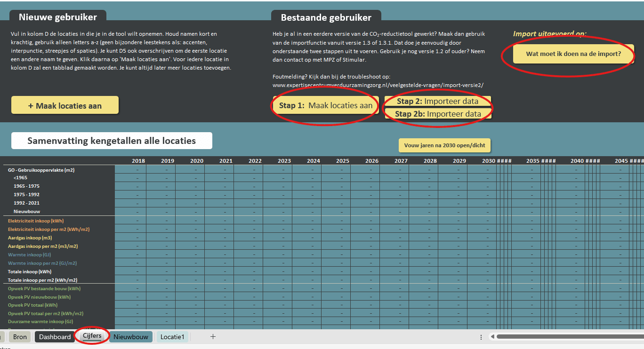
Task: Click the expertisecentrumverduurzamingzorg.nl troubleshoot URL text
Action: point(378,85)
